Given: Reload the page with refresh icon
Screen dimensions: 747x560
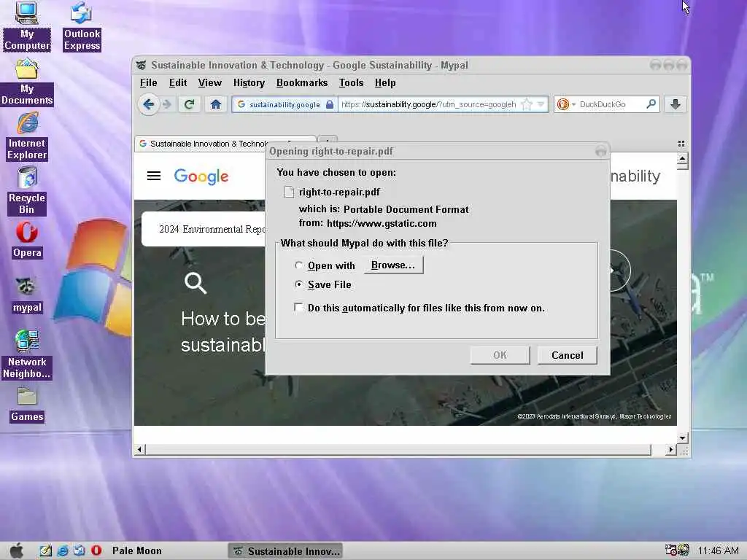Looking at the screenshot, I should pyautogui.click(x=189, y=104).
